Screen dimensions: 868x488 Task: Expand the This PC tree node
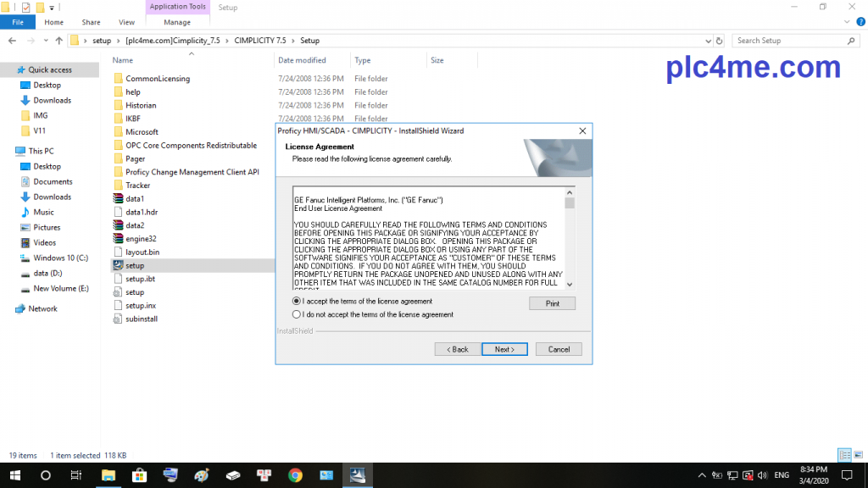pyautogui.click(x=8, y=151)
